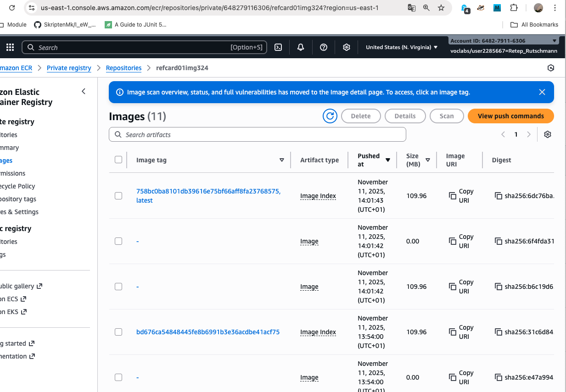Click the Delete button
This screenshot has height=392, width=566.
point(361,116)
